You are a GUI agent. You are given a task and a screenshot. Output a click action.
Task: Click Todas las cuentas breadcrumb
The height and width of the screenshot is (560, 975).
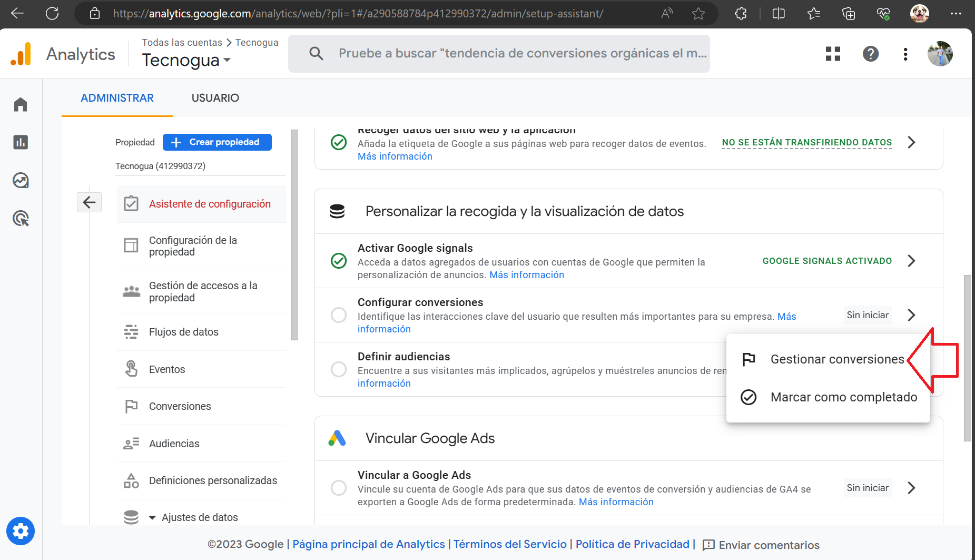(182, 43)
